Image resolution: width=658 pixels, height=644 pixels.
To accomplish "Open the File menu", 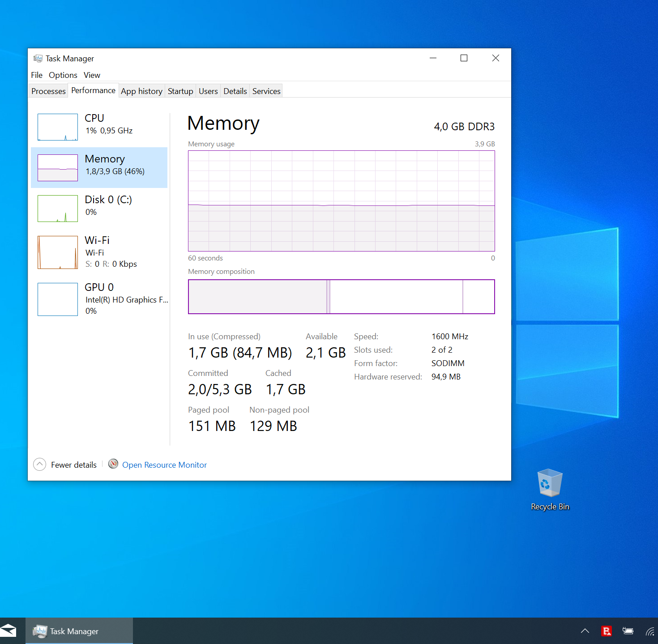I will 37,75.
